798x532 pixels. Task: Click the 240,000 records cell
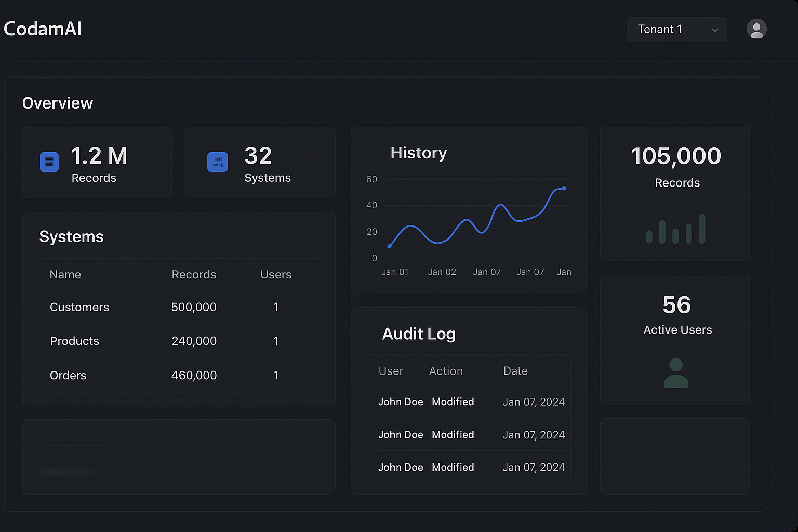click(x=194, y=341)
